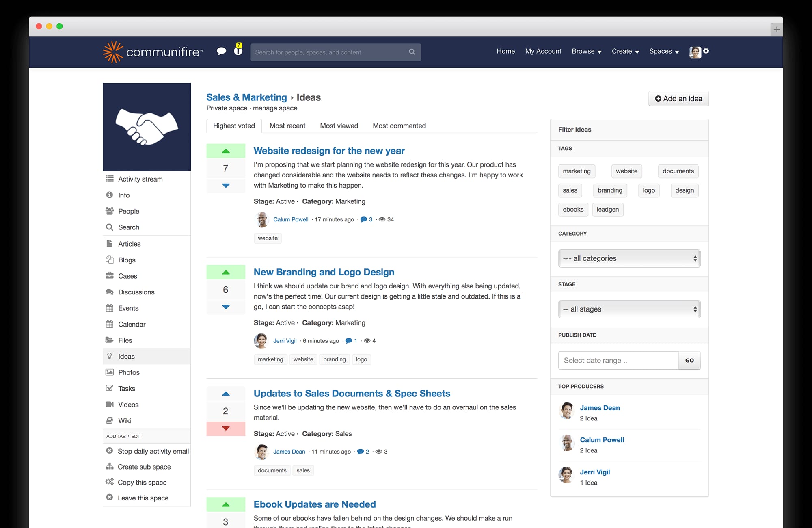
Task: Switch to Most commented tab
Action: [399, 126]
